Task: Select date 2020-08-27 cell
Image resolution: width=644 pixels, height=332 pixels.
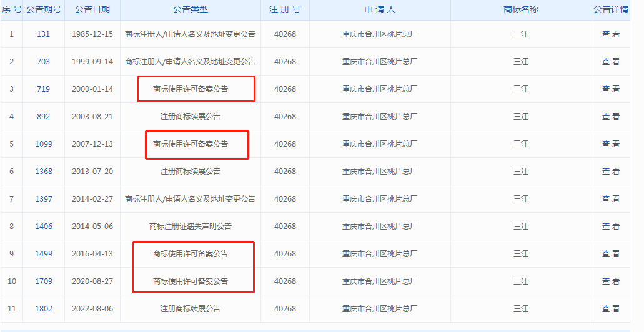Action: 92,281
